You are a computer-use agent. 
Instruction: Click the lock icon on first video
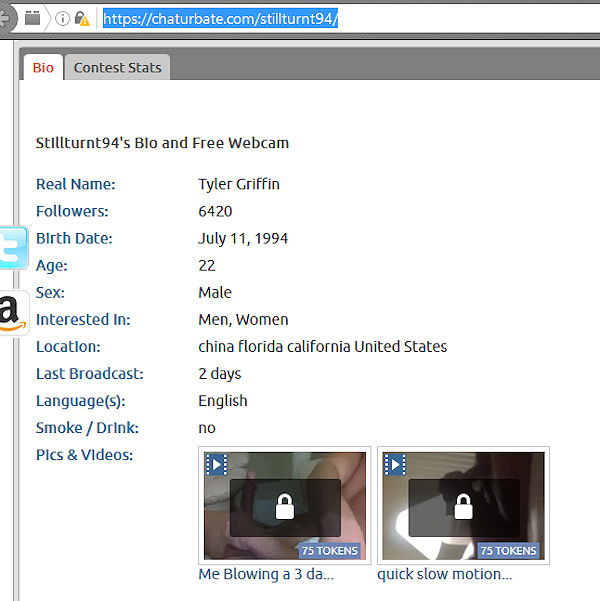point(285,507)
